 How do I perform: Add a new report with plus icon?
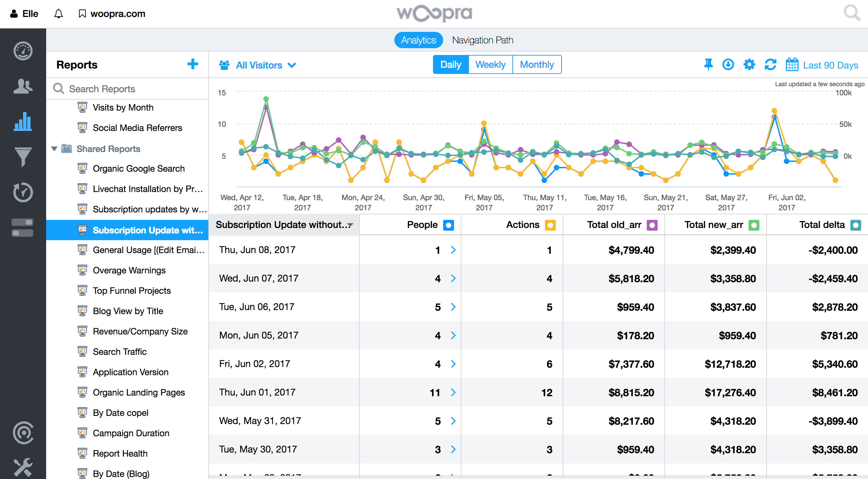(192, 64)
